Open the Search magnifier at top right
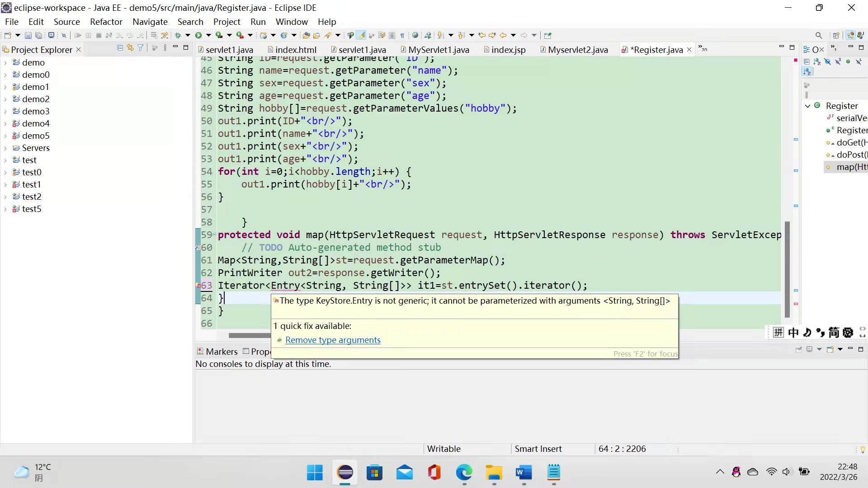868x488 pixels. click(x=818, y=35)
